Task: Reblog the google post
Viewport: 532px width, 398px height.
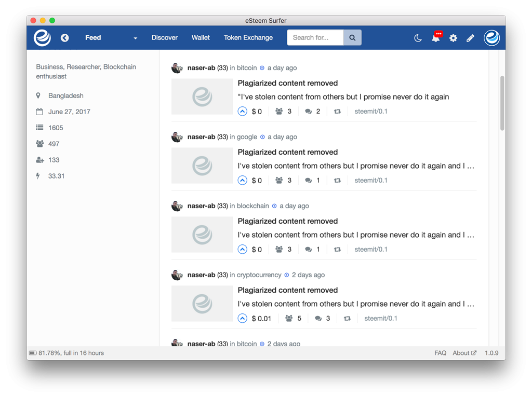Action: [337, 181]
